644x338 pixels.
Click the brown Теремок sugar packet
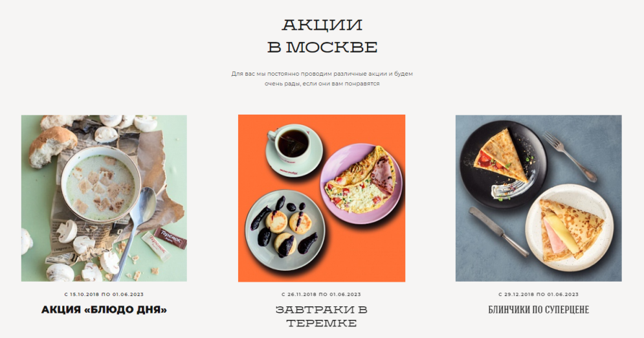(170, 239)
